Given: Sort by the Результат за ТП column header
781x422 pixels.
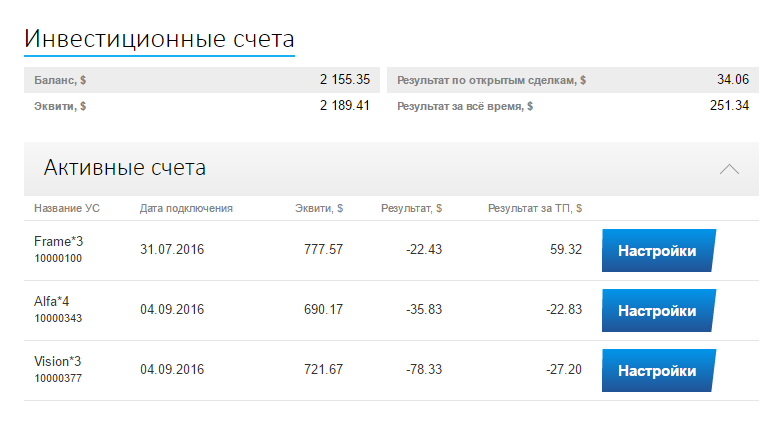Looking at the screenshot, I should click(535, 209).
